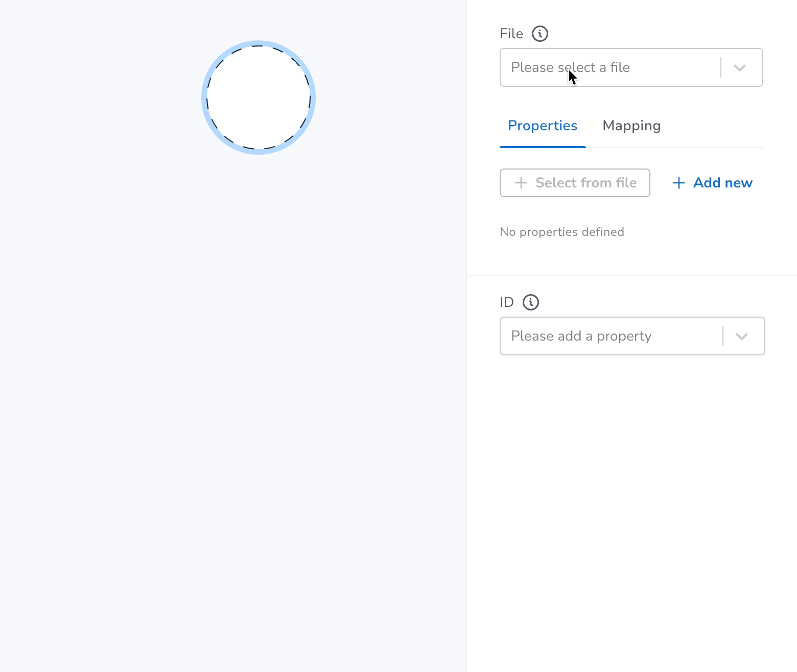Image resolution: width=797 pixels, height=672 pixels.
Task: Click the Select from file button
Action: [x=575, y=183]
